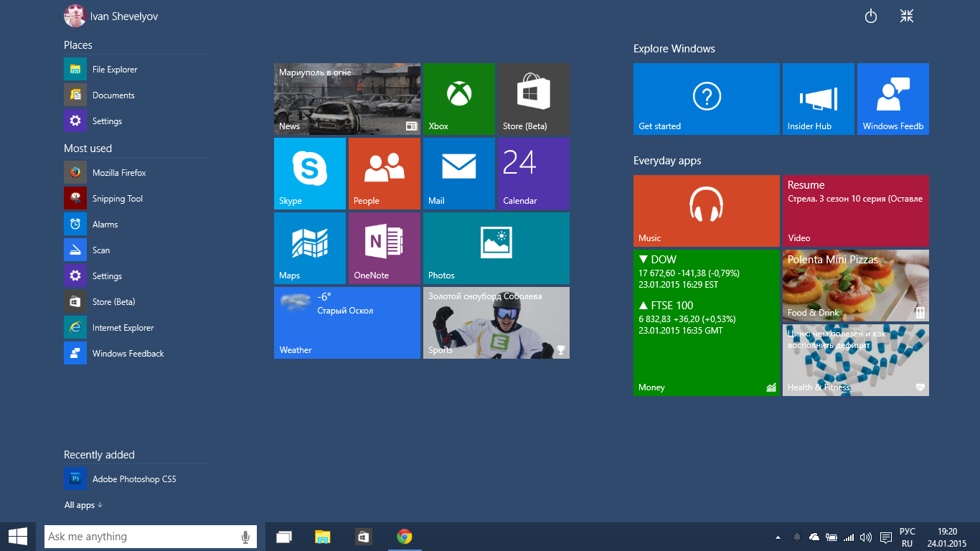
Task: Open the OneDrive cloud tray icon
Action: click(814, 537)
